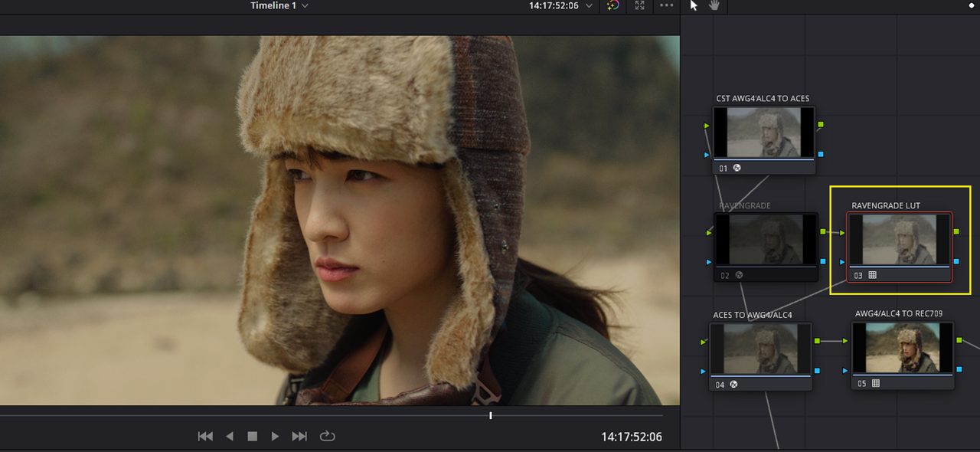Click node number 03 to toggle the node
This screenshot has width=980, height=452.
(858, 275)
